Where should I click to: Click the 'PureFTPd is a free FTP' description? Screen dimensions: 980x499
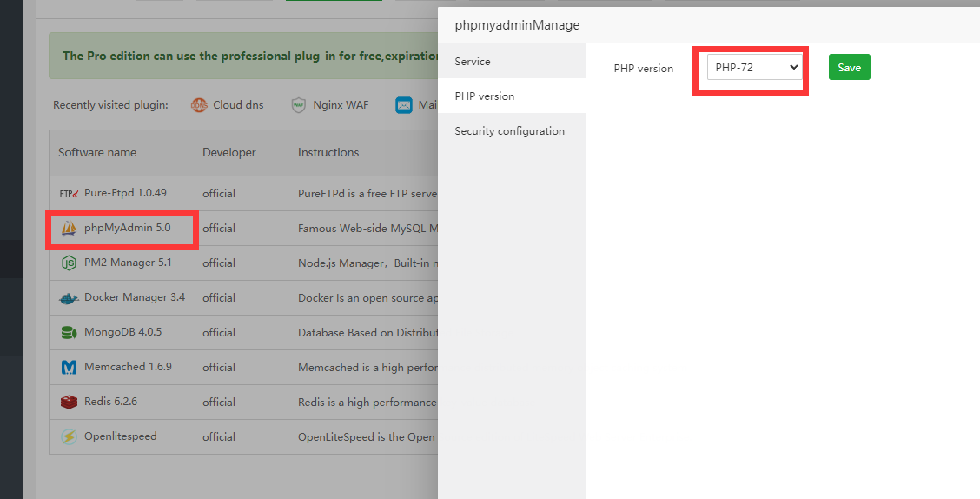coord(367,193)
